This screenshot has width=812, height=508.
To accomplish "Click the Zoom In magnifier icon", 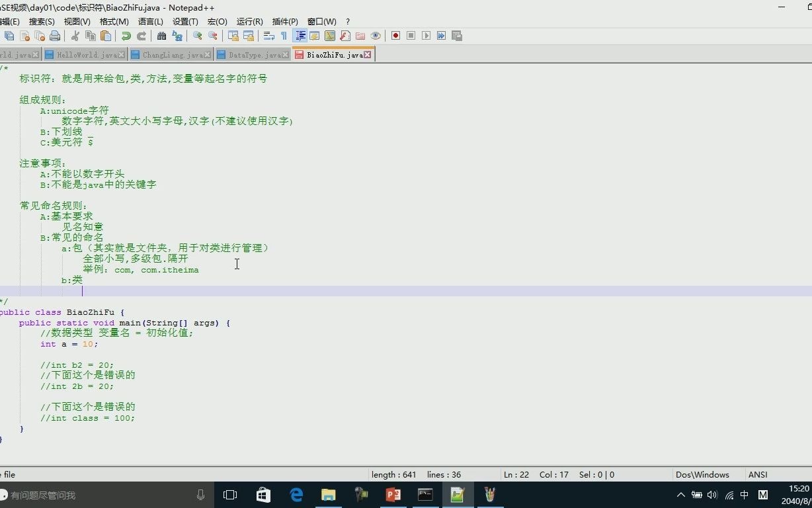I will point(196,36).
